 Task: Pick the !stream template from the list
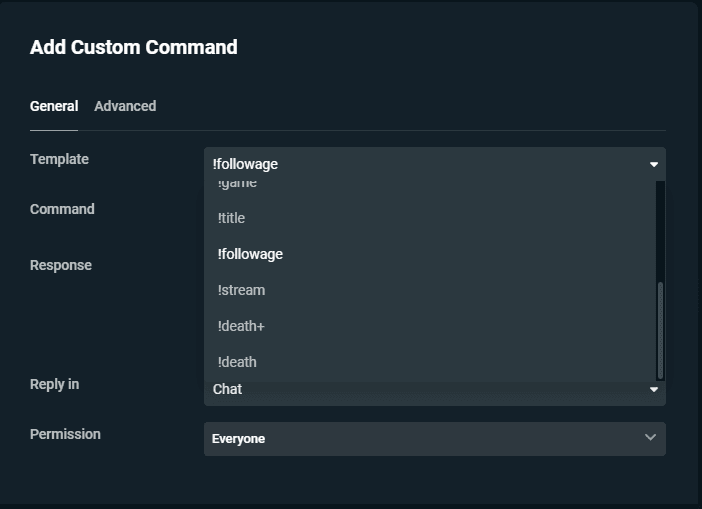[241, 290]
